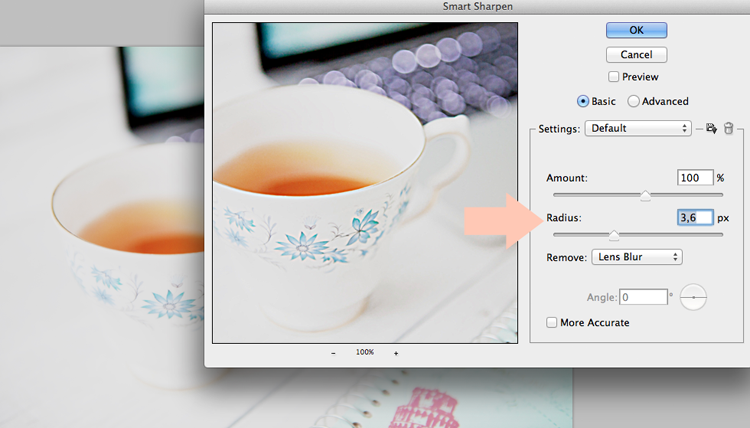Viewport: 750px width, 428px height.
Task: Click the Amount slider handle
Action: tap(645, 196)
